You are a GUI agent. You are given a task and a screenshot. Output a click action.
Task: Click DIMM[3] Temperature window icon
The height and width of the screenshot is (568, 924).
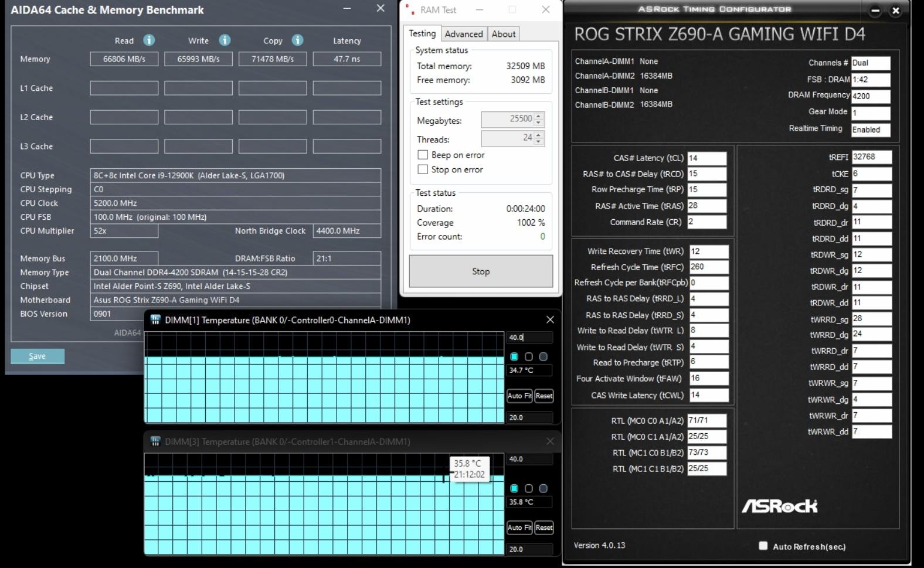point(155,441)
